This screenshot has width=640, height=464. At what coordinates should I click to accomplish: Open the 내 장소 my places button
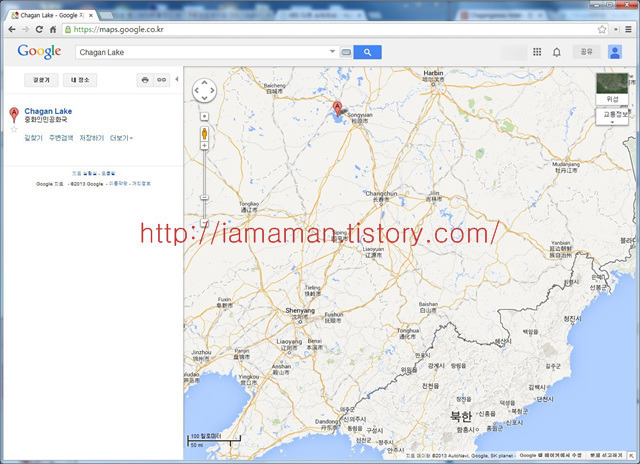point(80,80)
